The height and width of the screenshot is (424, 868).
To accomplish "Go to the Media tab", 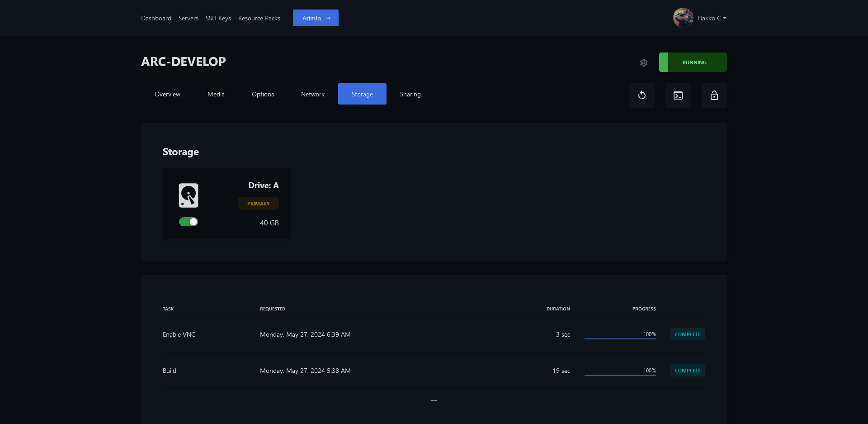I will pyautogui.click(x=216, y=94).
